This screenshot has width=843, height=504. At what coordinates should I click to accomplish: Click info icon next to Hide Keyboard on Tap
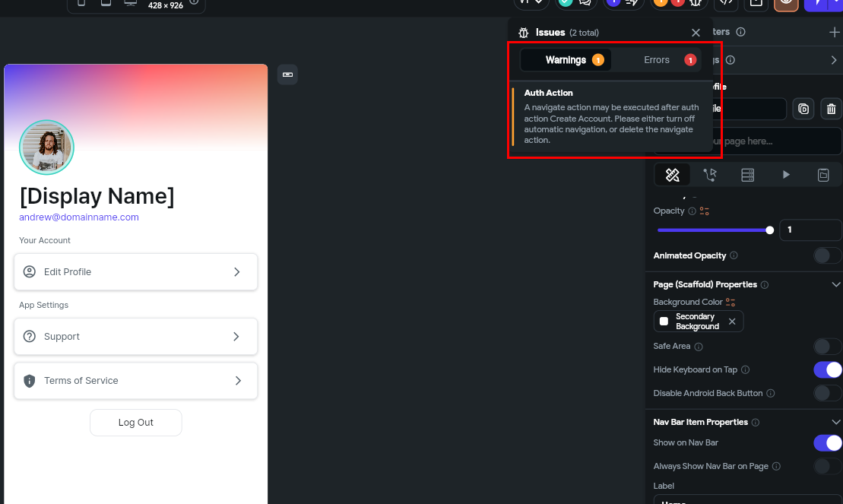tap(745, 369)
